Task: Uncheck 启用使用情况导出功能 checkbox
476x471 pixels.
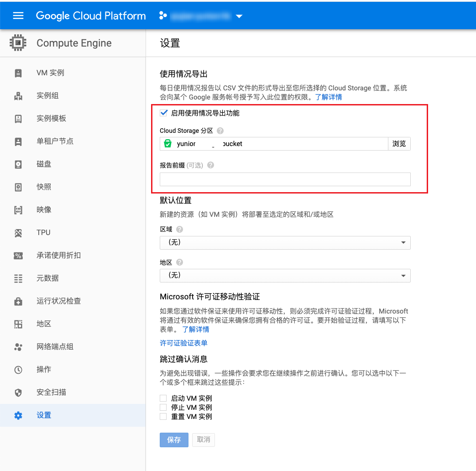Action: click(x=164, y=113)
